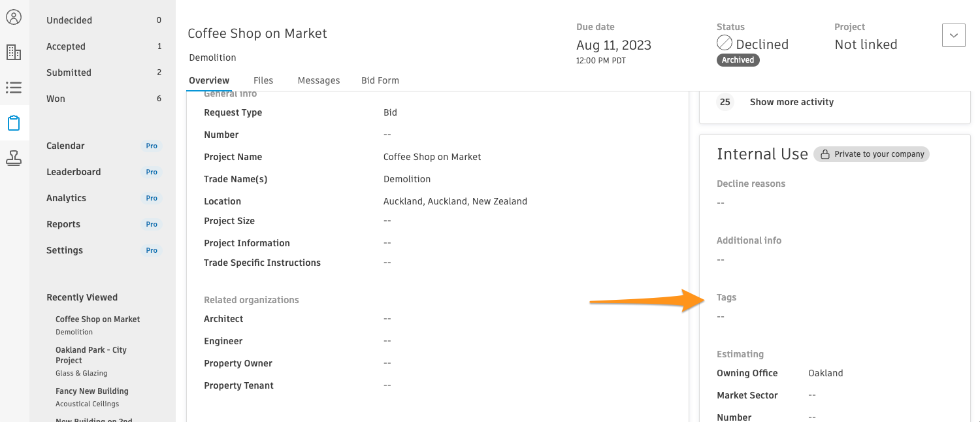980x422 pixels.
Task: Select the Overview tab
Action: (209, 80)
